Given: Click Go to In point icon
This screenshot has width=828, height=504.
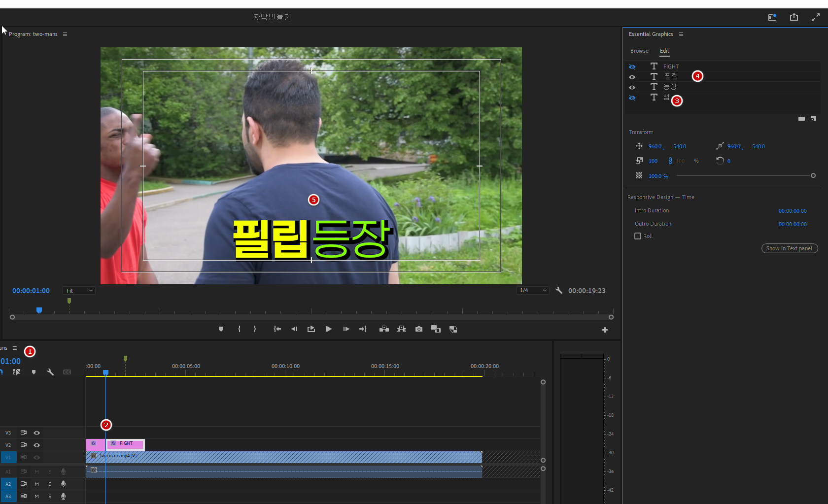Looking at the screenshot, I should [x=277, y=329].
